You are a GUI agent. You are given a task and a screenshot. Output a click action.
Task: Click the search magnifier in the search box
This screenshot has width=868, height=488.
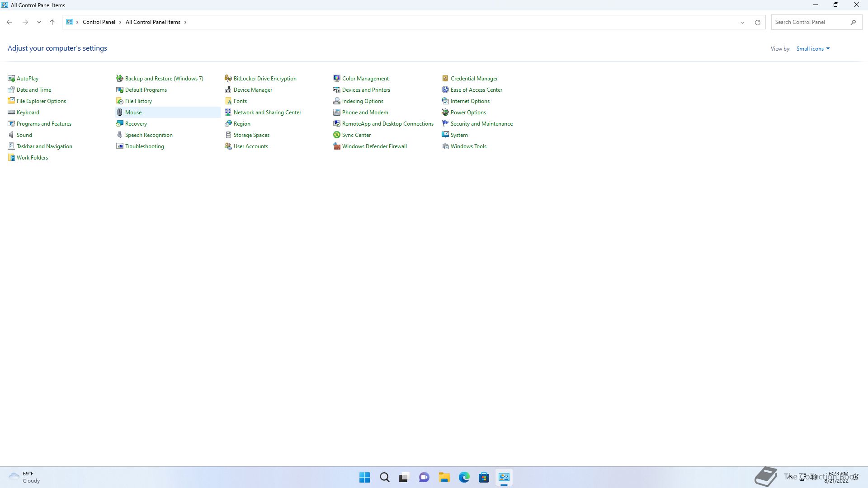pyautogui.click(x=853, y=22)
